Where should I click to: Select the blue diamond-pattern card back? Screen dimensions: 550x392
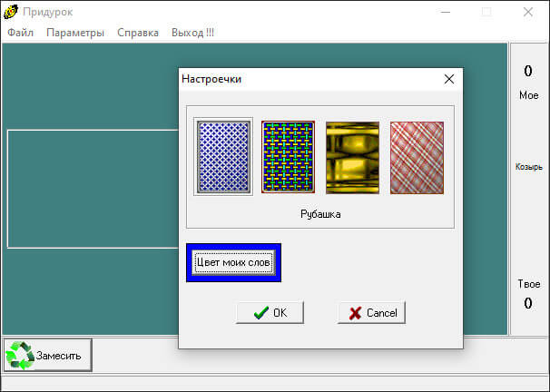223,157
